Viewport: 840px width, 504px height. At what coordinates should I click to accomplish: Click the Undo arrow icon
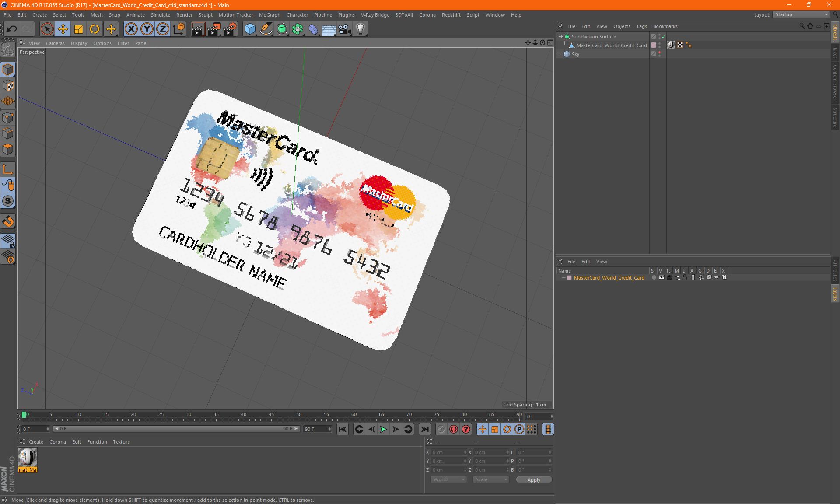pyautogui.click(x=11, y=29)
